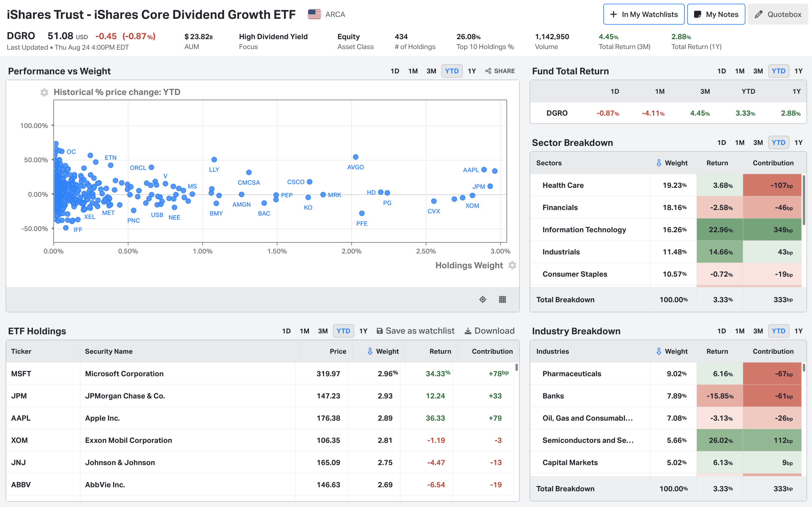The height and width of the screenshot is (507, 812).
Task: Choose 1D for Fund Total Return
Action: click(x=721, y=71)
